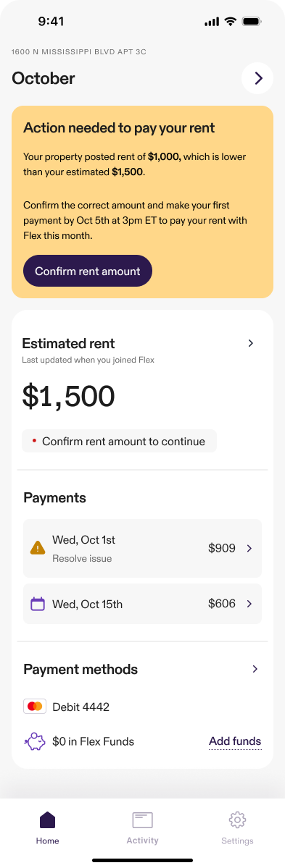The image size is (285, 868).
Task: Tap the Resolve issue text under Oct 1st
Action: tap(82, 559)
